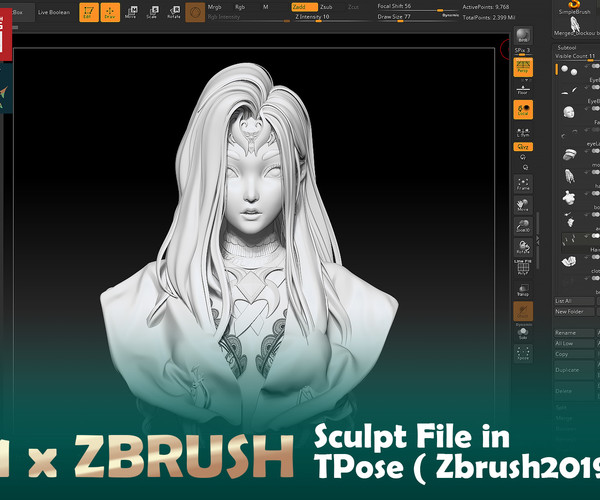Image resolution: width=600 pixels, height=500 pixels.
Task: Toggle Transp transparency button
Action: coord(523,290)
